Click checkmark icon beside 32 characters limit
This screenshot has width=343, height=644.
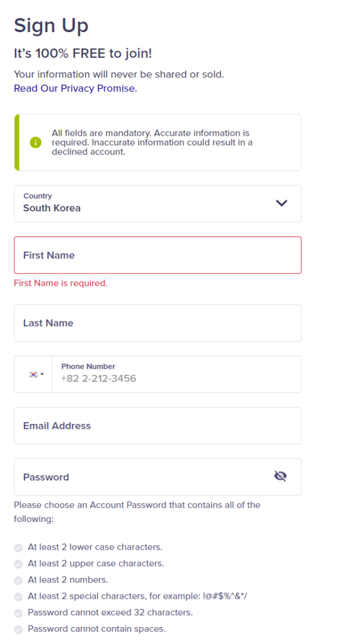pos(18,614)
